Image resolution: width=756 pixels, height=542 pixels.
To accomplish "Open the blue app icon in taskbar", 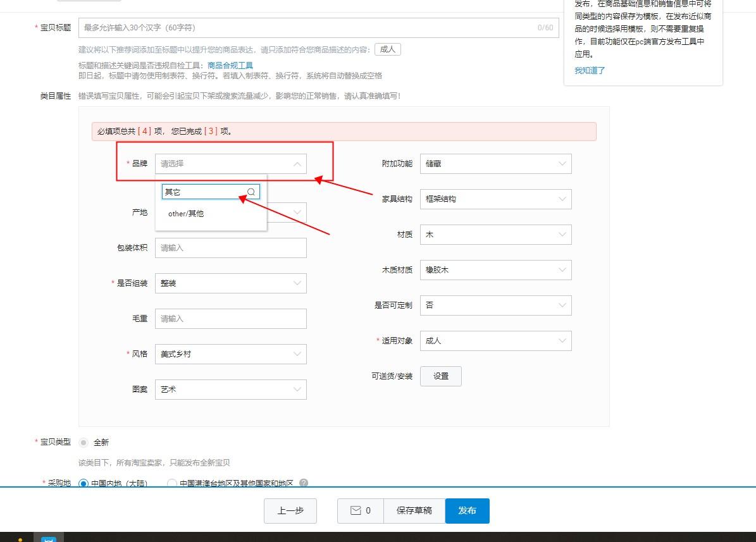I will click(49, 538).
